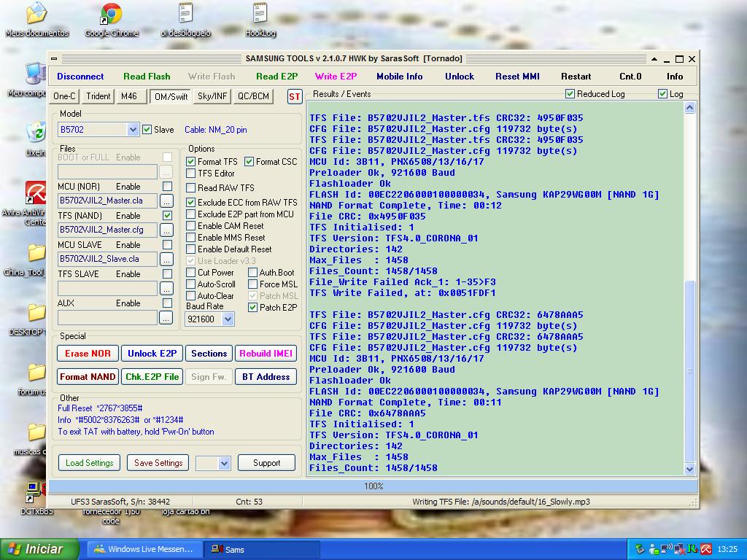The width and height of the screenshot is (747, 560).
Task: Browse for MCU SLAVE file
Action: click(x=166, y=260)
